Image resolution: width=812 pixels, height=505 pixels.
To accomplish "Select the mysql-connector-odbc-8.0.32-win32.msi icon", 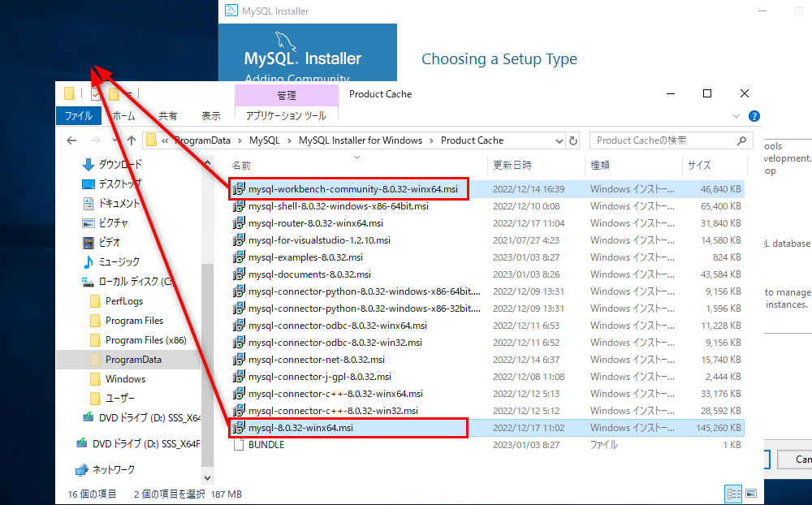I will 239,343.
